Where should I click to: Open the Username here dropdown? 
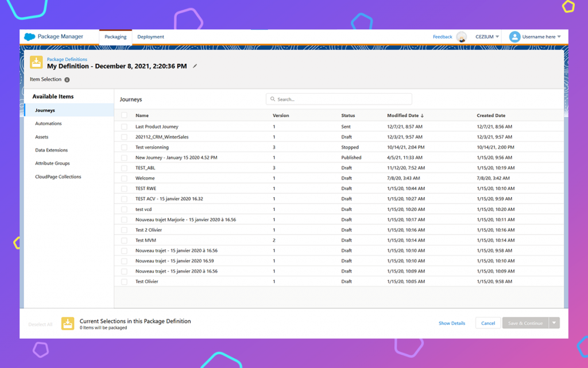tap(540, 36)
